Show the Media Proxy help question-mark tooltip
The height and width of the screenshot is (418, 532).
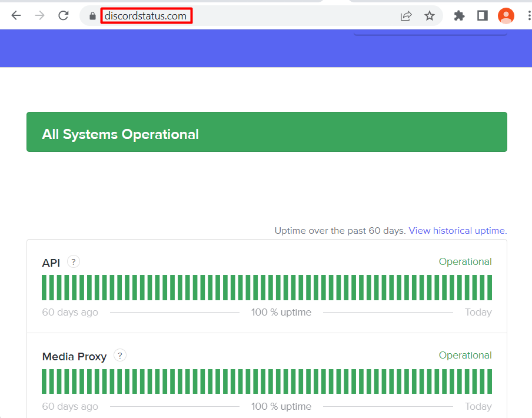point(120,356)
